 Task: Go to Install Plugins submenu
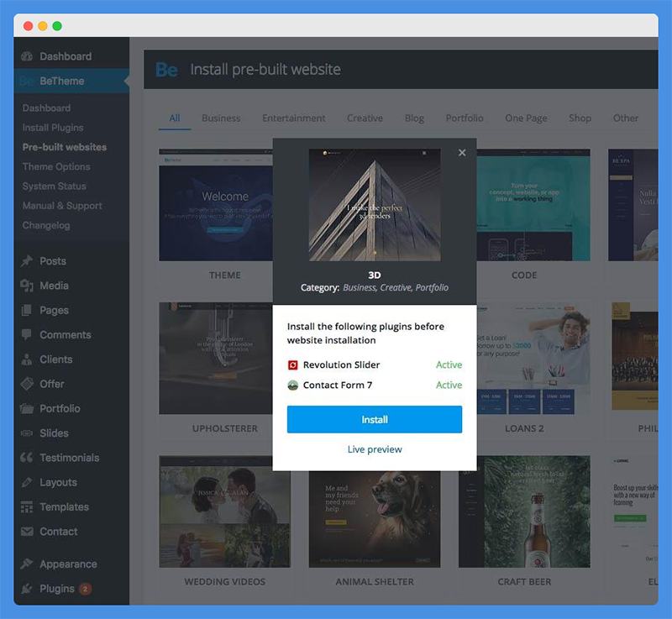(53, 128)
